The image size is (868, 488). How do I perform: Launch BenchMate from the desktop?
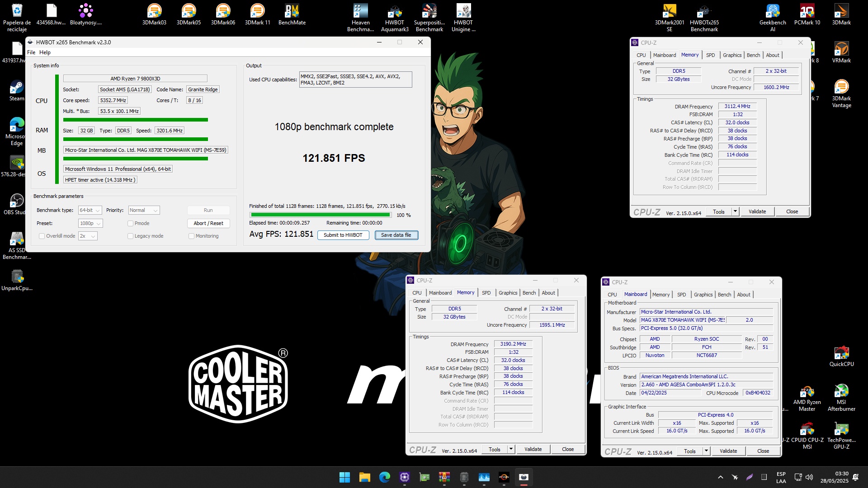[x=292, y=14]
